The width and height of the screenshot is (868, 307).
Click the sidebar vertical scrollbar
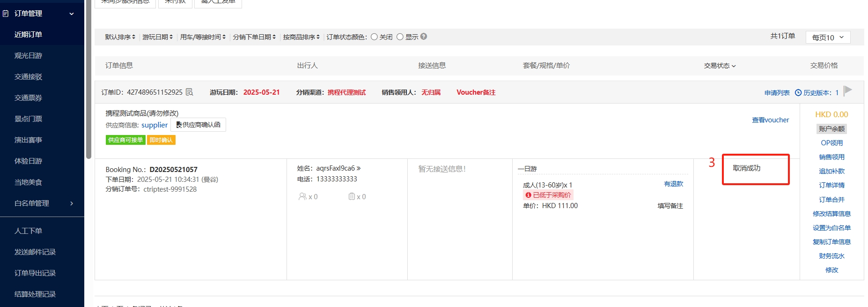click(x=88, y=80)
